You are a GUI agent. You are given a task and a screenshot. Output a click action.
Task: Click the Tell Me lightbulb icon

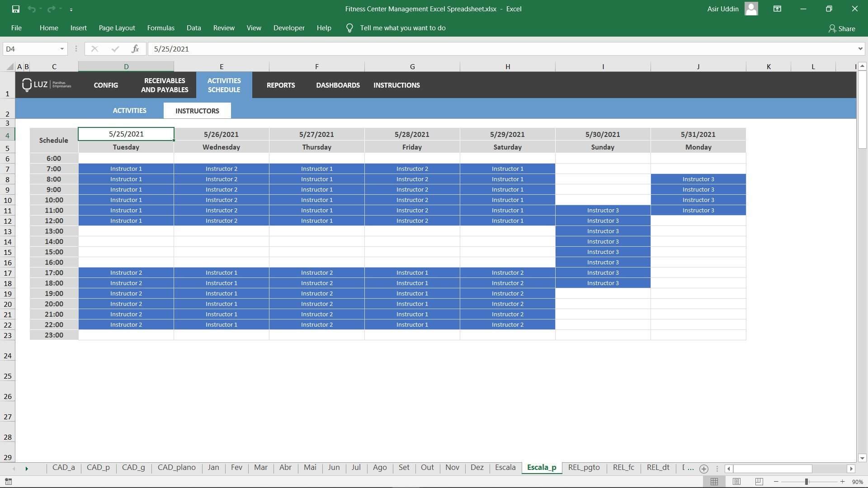tap(349, 28)
